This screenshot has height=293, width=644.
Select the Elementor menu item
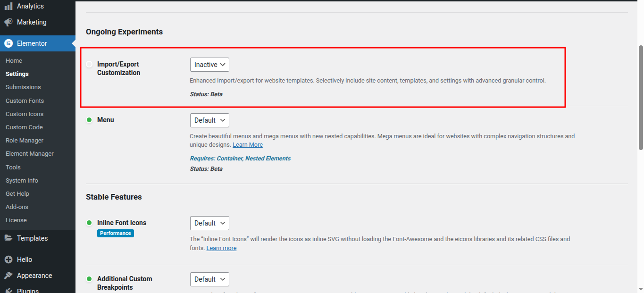tap(38, 43)
